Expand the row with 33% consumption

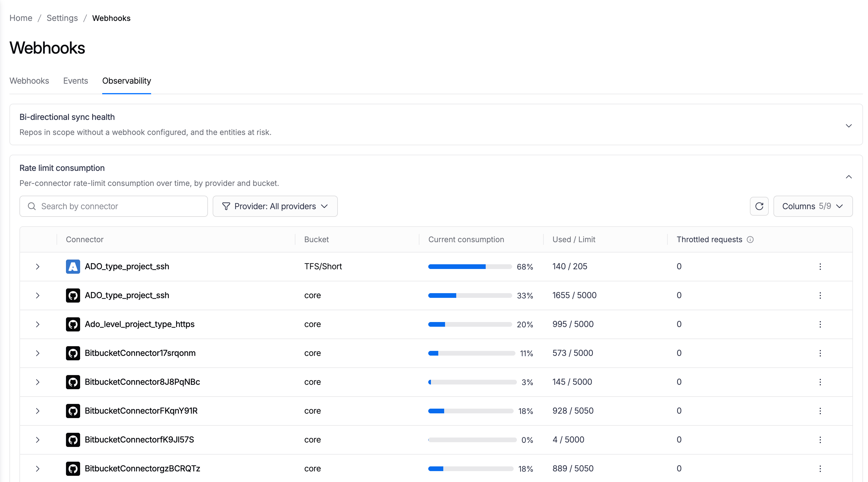tap(37, 296)
